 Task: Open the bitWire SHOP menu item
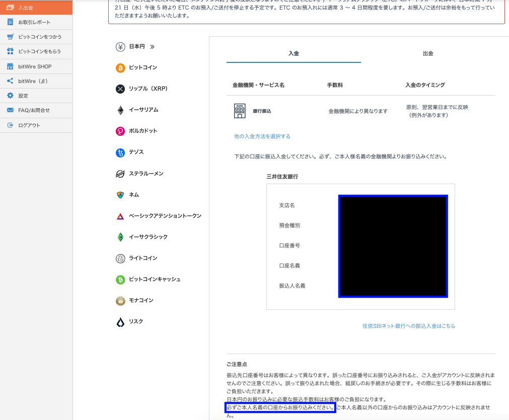[36, 66]
